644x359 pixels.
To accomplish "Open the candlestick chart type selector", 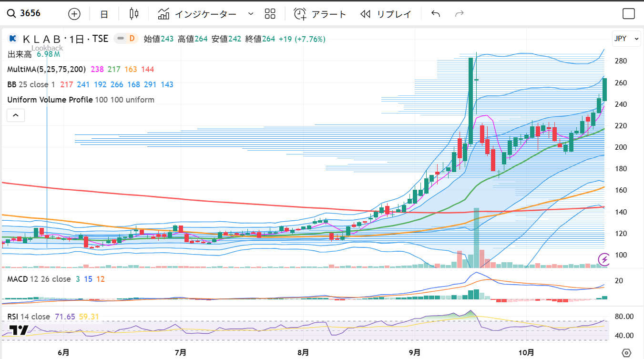I will 134,14.
